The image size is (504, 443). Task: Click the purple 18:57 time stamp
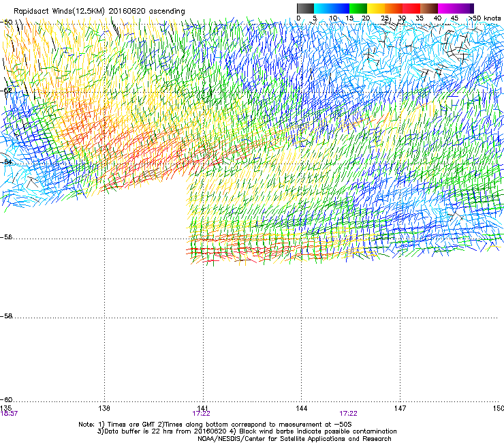click(9, 414)
